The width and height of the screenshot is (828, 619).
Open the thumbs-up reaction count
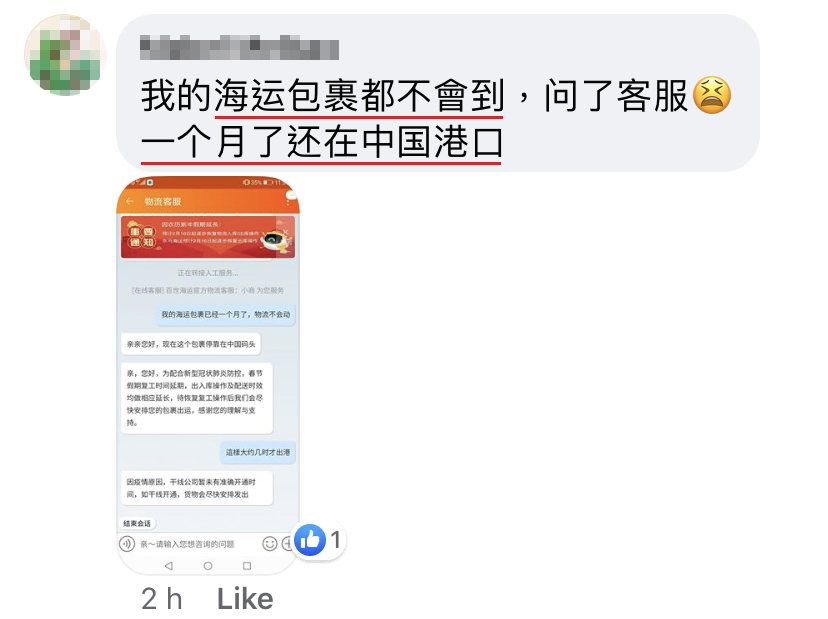(318, 540)
